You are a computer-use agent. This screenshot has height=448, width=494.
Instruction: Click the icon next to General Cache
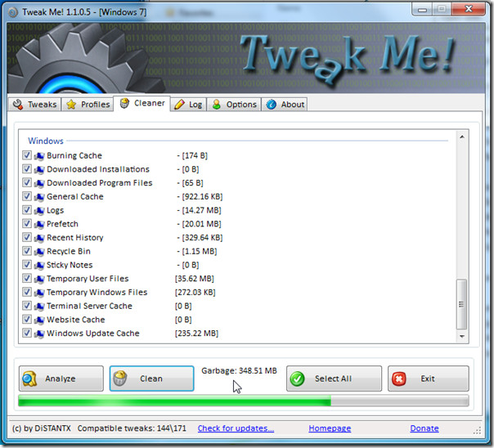tap(39, 197)
